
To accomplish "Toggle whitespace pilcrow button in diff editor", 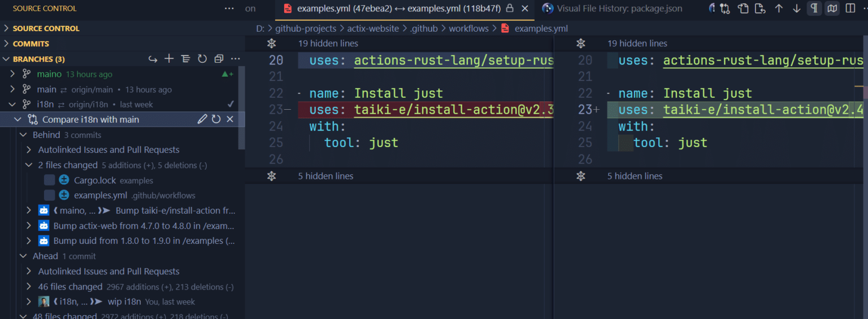I will [814, 8].
